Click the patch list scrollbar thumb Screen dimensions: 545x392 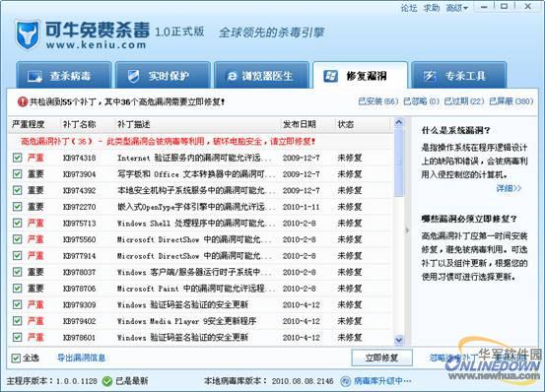click(399, 162)
